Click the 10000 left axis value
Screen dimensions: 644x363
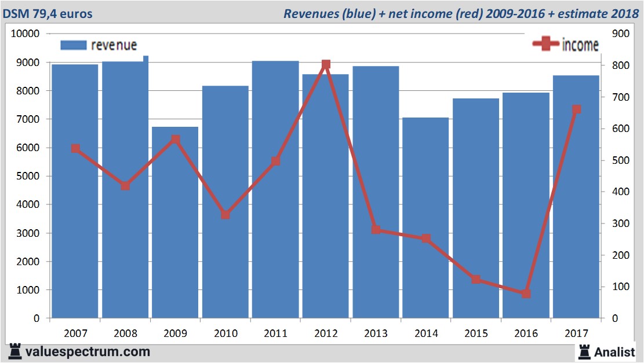(25, 34)
